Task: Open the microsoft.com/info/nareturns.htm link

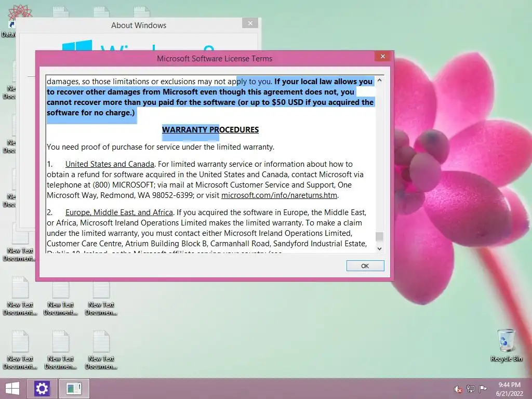Action: (x=279, y=195)
